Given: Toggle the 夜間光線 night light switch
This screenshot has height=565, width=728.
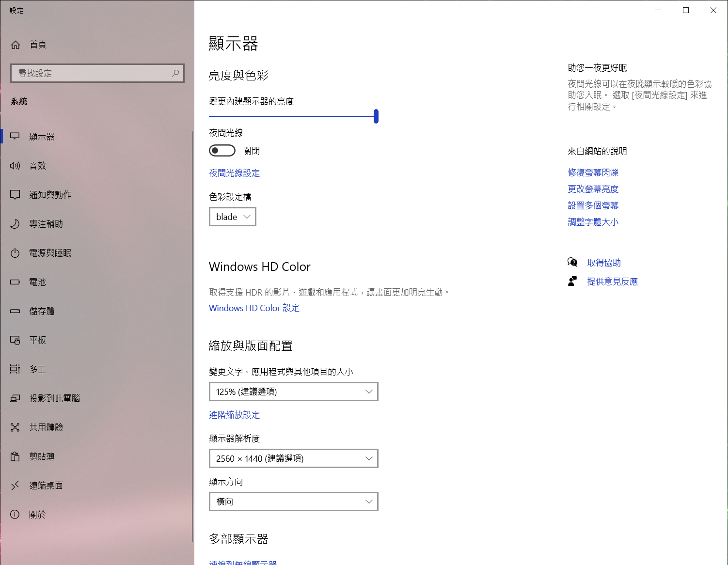Looking at the screenshot, I should 222,151.
